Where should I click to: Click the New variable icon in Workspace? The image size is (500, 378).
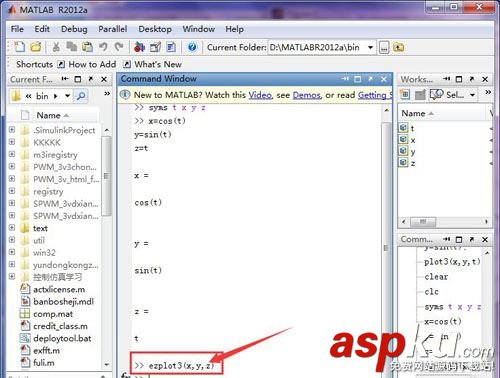tap(405, 95)
